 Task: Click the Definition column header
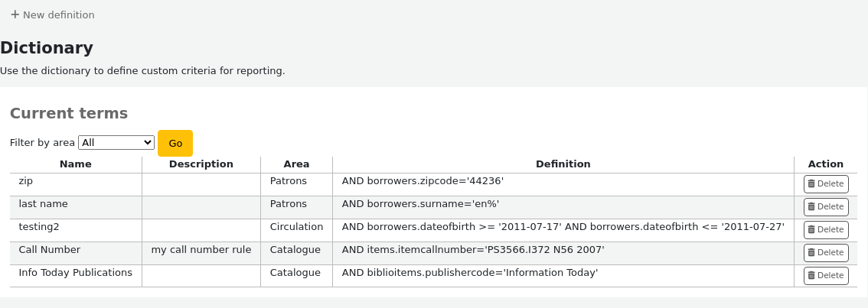point(563,164)
